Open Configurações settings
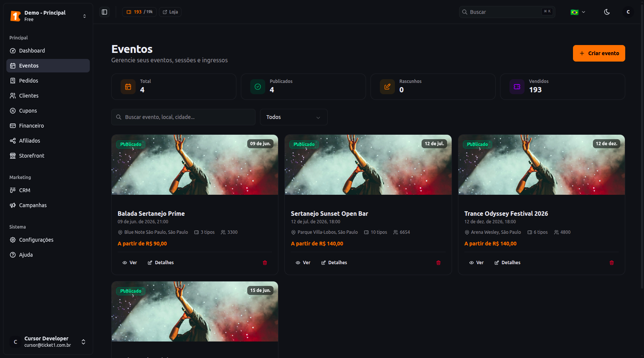The height and width of the screenshot is (358, 644). pos(48,240)
